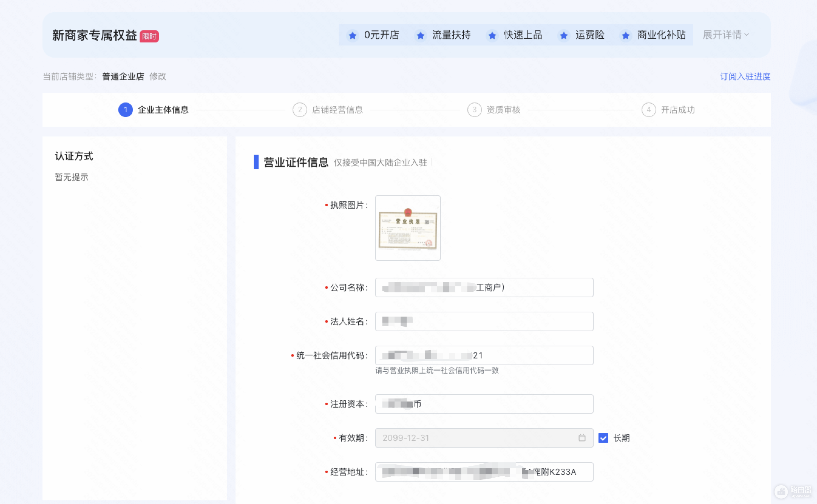Open 订阅入驻进度 link
This screenshot has width=817, height=504.
(x=745, y=76)
